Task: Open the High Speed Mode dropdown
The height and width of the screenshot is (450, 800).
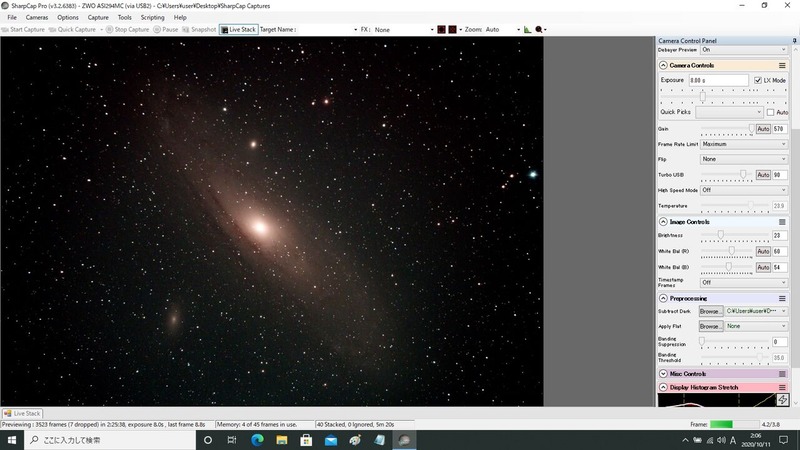Action: click(x=744, y=190)
